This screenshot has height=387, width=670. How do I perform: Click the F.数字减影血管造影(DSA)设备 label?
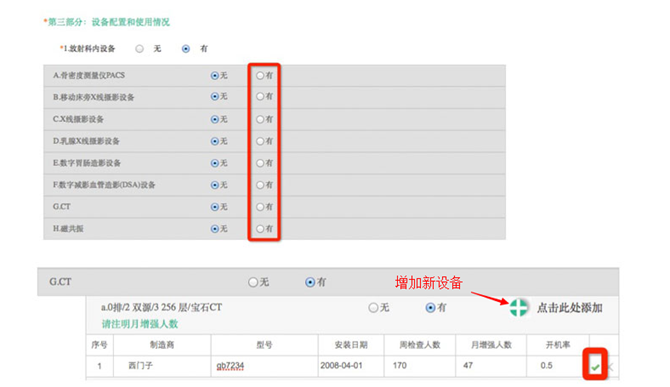(104, 185)
